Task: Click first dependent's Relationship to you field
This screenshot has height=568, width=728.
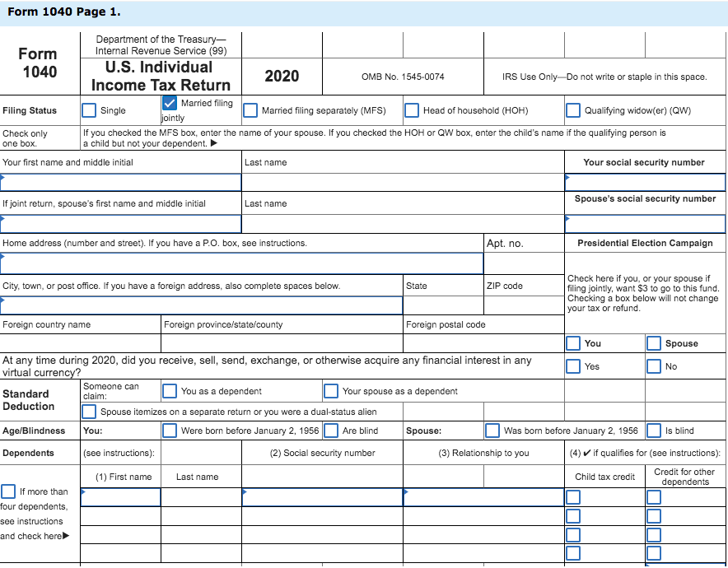Action: coord(483,497)
